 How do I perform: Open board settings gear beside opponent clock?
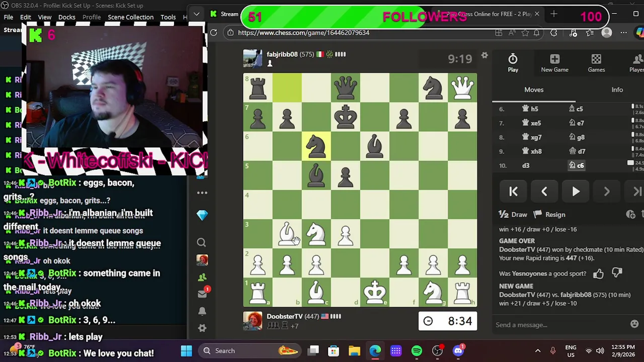[x=485, y=55]
